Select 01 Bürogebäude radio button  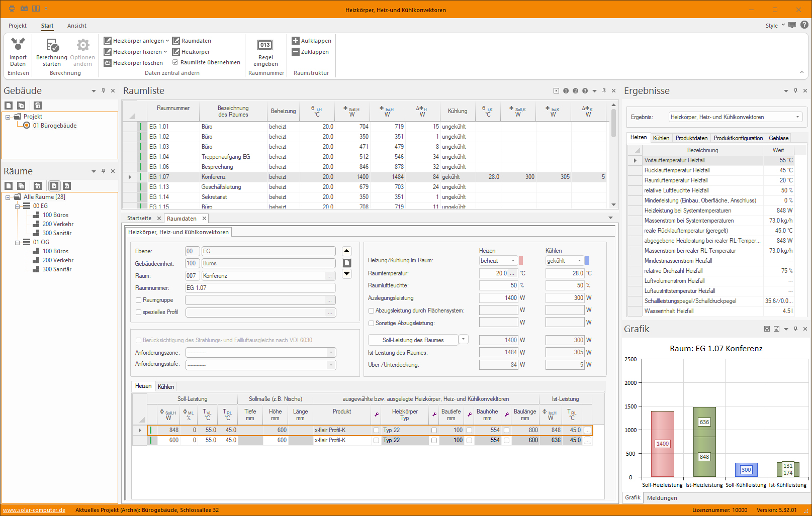pyautogui.click(x=27, y=126)
